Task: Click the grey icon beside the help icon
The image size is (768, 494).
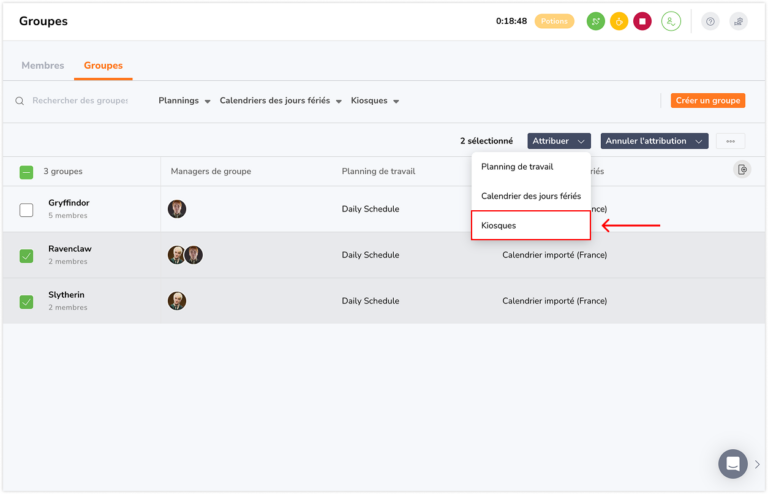Action: (738, 21)
